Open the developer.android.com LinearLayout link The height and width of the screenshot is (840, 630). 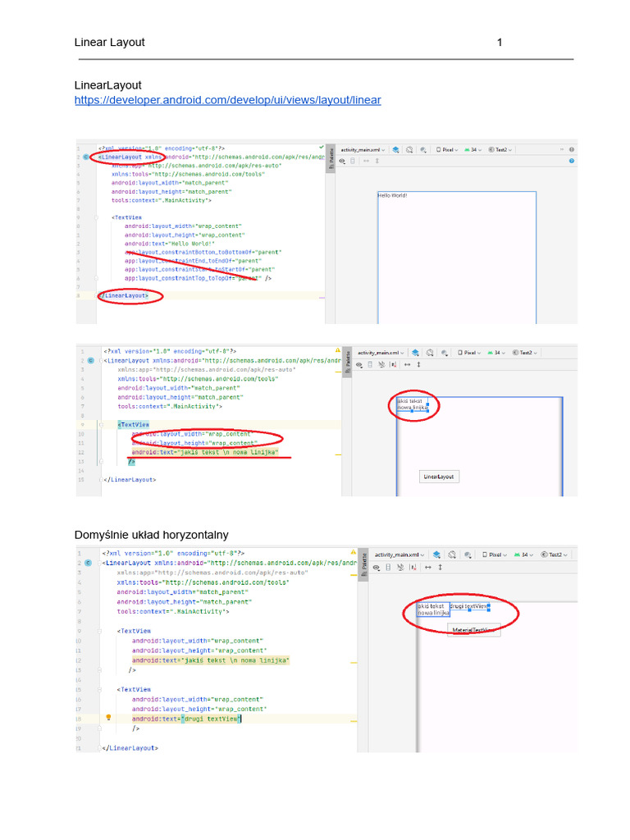click(x=228, y=100)
